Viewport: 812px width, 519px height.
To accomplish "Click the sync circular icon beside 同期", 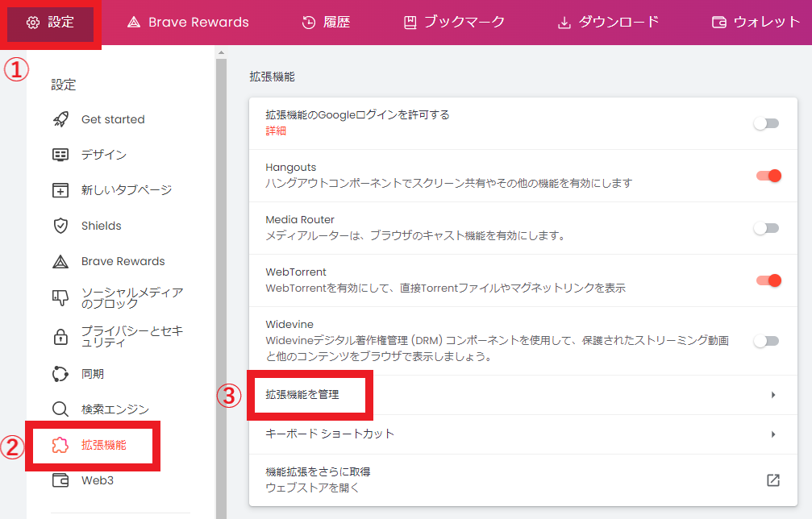I will pos(60,374).
